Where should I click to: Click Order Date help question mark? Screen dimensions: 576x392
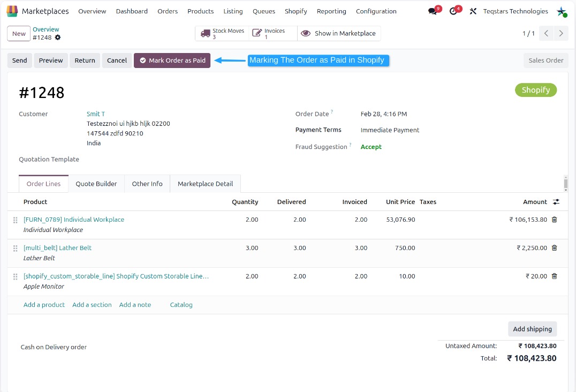tap(332, 111)
